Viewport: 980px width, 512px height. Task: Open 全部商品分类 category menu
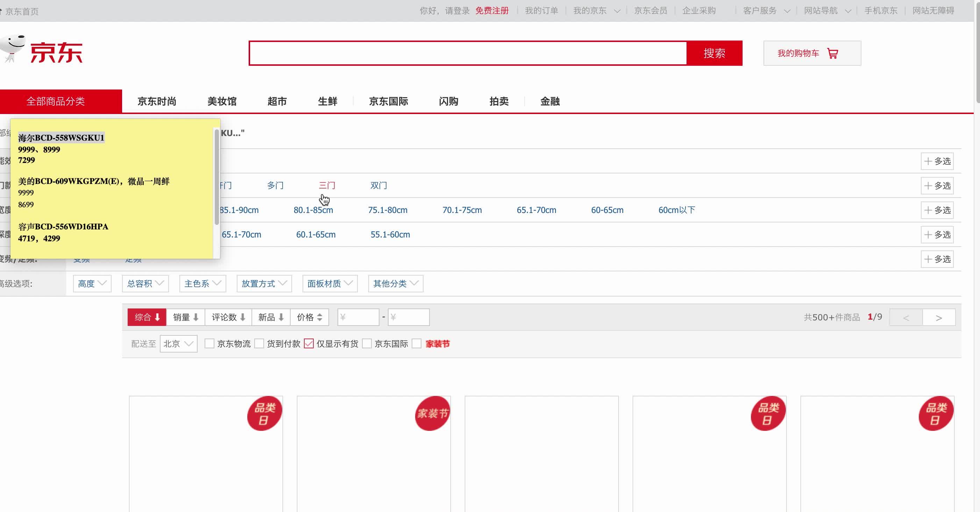pyautogui.click(x=56, y=101)
